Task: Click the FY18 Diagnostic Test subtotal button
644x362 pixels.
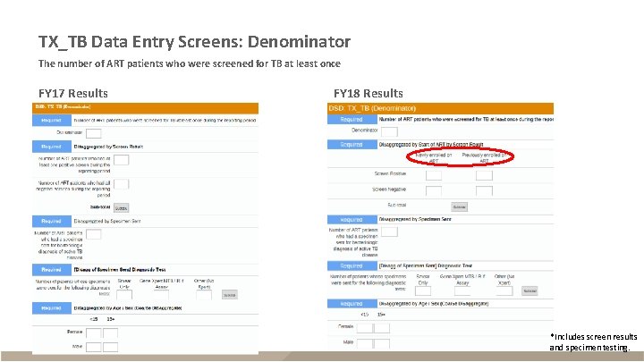Action: [530, 291]
